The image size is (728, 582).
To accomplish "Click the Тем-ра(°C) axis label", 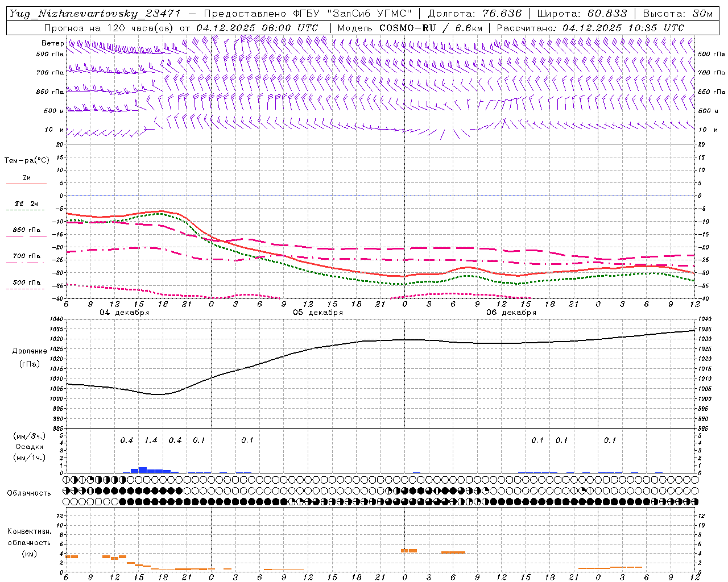I will click(27, 161).
